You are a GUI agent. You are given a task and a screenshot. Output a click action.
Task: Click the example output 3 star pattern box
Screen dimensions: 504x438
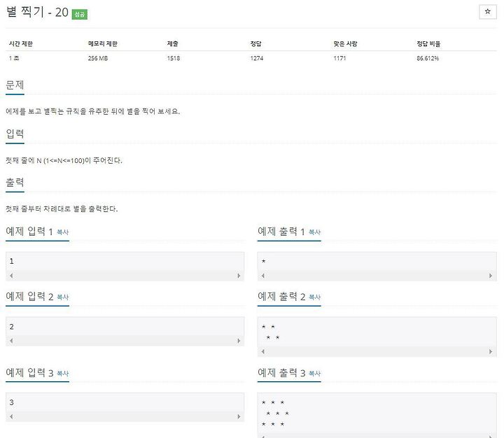pos(377,415)
